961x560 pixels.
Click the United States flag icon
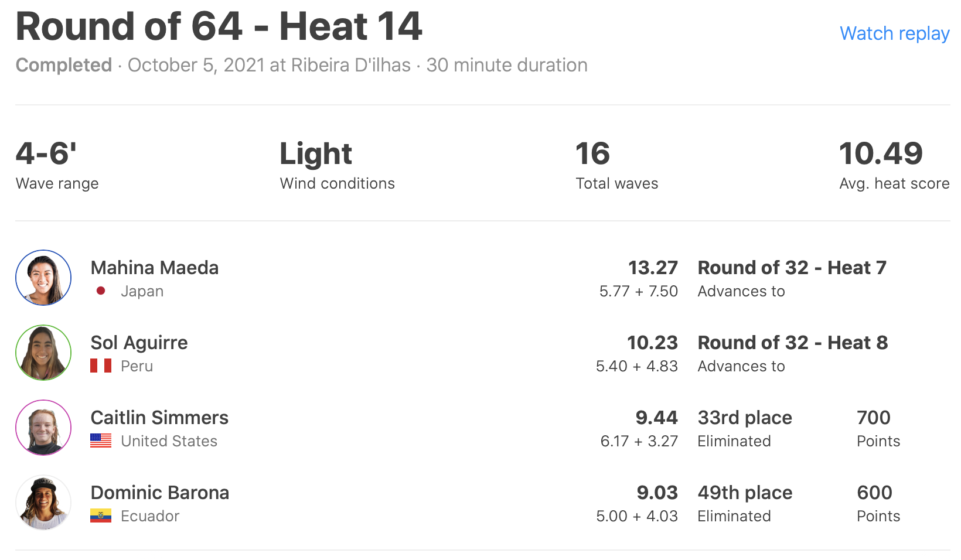tap(101, 441)
